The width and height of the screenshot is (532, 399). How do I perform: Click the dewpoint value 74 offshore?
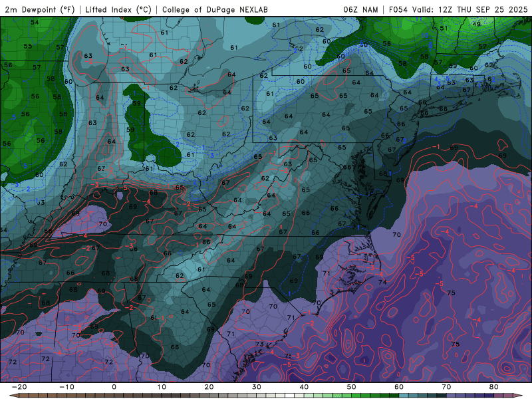click(382, 282)
